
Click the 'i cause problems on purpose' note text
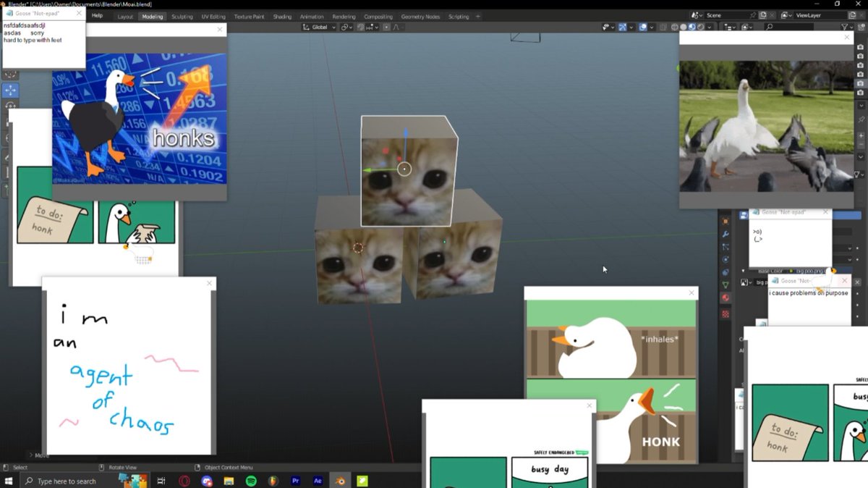[808, 293]
